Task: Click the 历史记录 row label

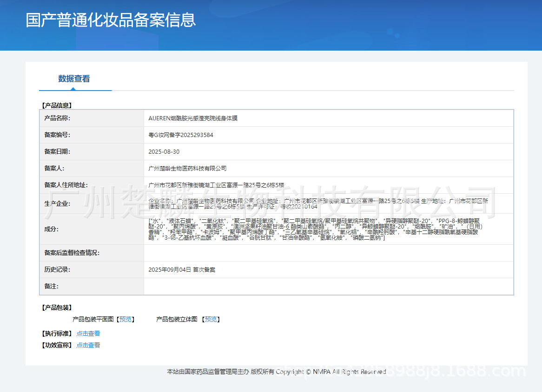Action: point(57,270)
